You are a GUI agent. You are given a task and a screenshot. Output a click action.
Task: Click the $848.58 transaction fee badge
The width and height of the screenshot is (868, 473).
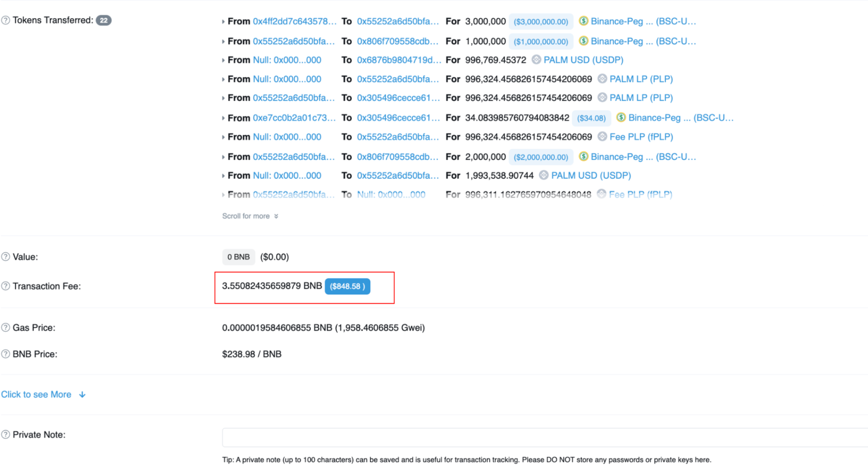[x=347, y=286]
